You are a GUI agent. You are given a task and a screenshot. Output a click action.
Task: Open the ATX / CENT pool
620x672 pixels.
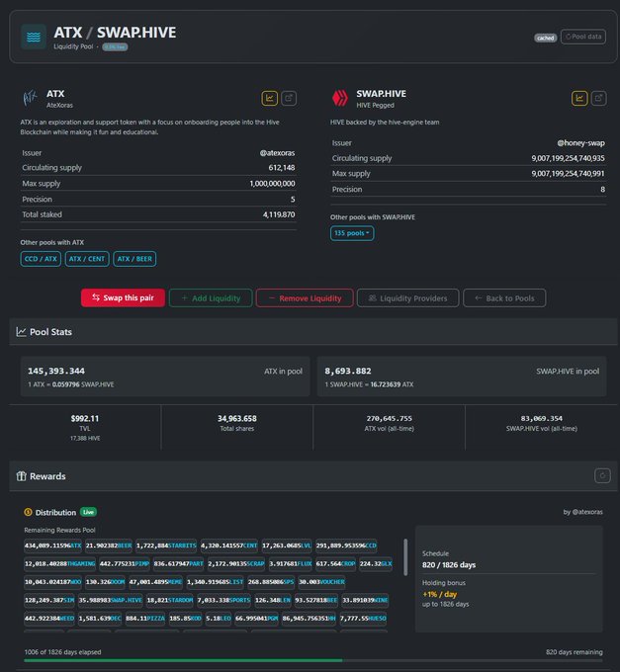pos(87,259)
